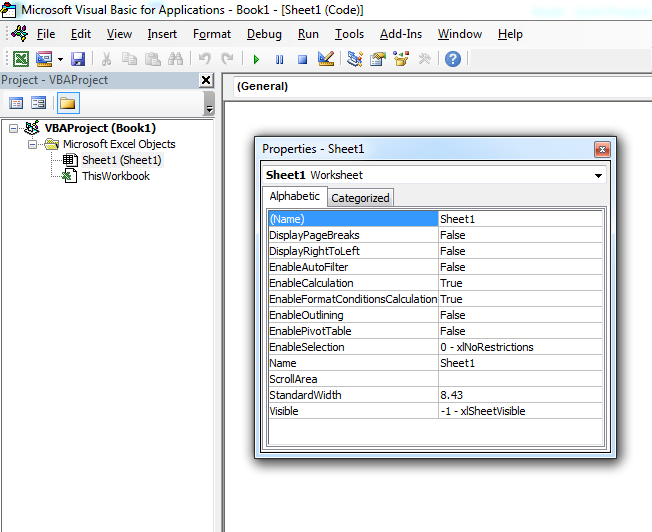
Task: Select EnableFormatConditionsCalculation property row
Action: coord(435,299)
